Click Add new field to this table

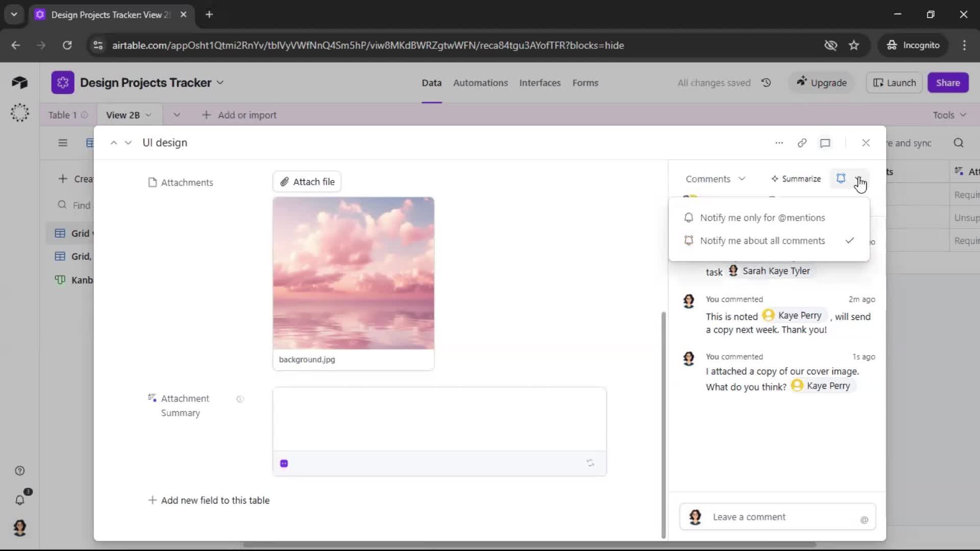point(209,500)
